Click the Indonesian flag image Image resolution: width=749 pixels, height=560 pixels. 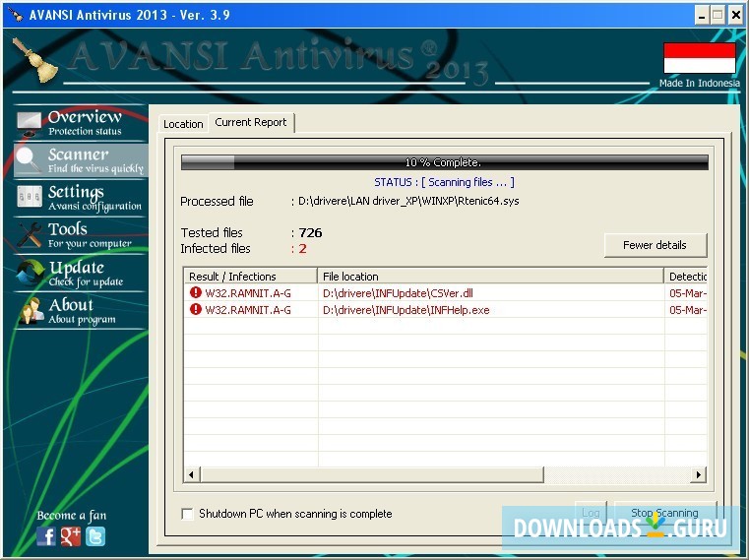pyautogui.click(x=700, y=58)
